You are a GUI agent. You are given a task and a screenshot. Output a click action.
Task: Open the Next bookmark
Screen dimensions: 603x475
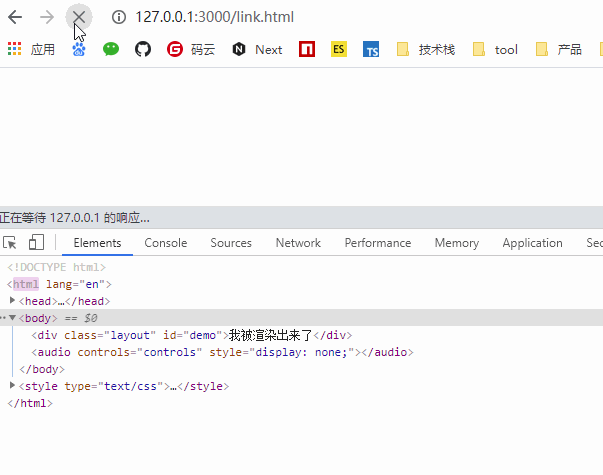(x=257, y=49)
